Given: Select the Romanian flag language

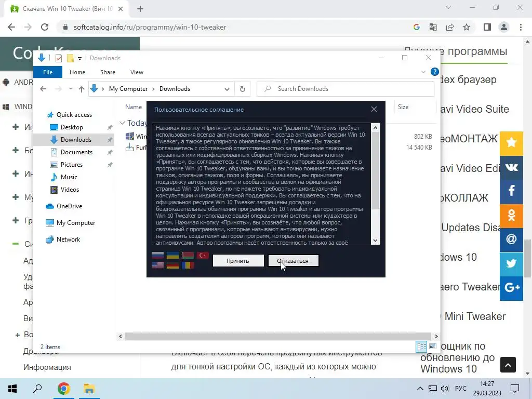Looking at the screenshot, I should pos(188,265).
